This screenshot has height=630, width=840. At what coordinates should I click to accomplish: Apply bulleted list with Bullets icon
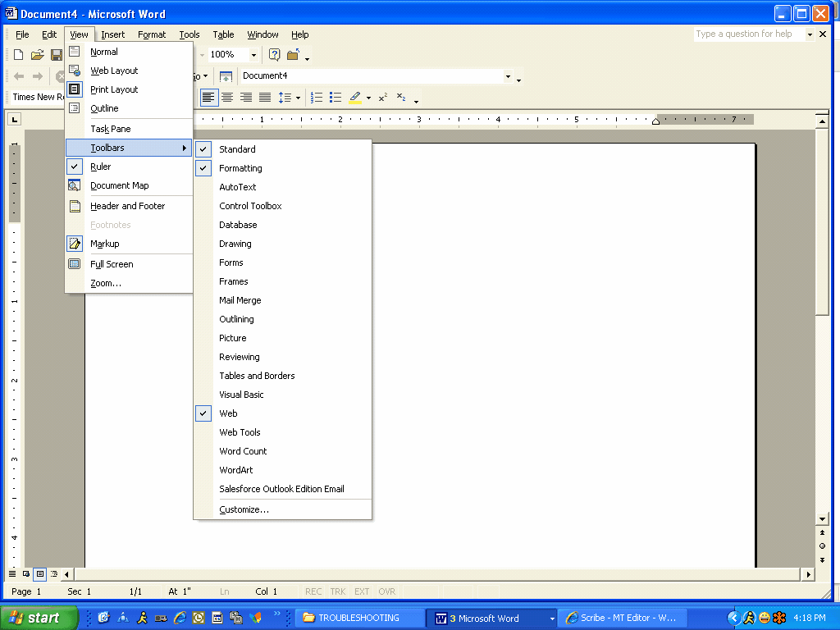point(336,98)
